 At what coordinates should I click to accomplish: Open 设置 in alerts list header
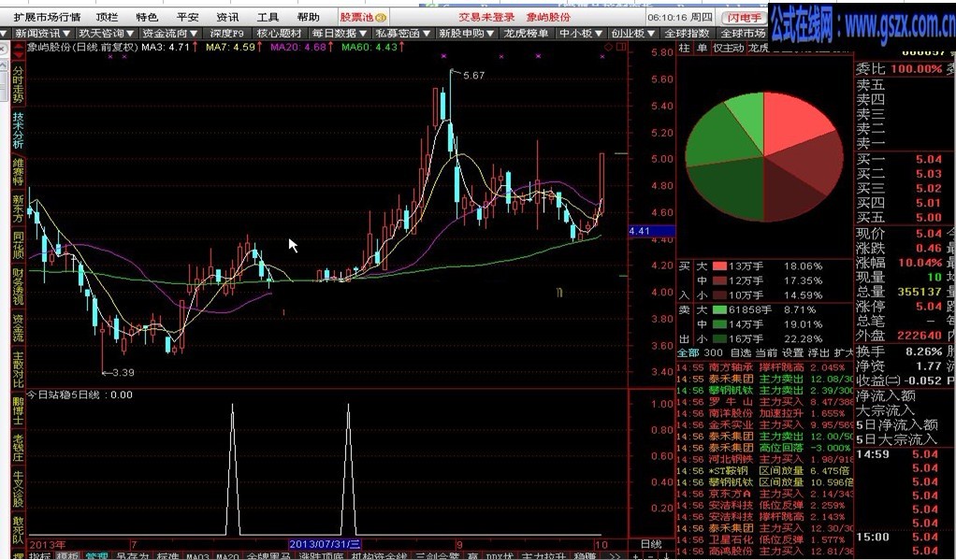pyautogui.click(x=792, y=352)
